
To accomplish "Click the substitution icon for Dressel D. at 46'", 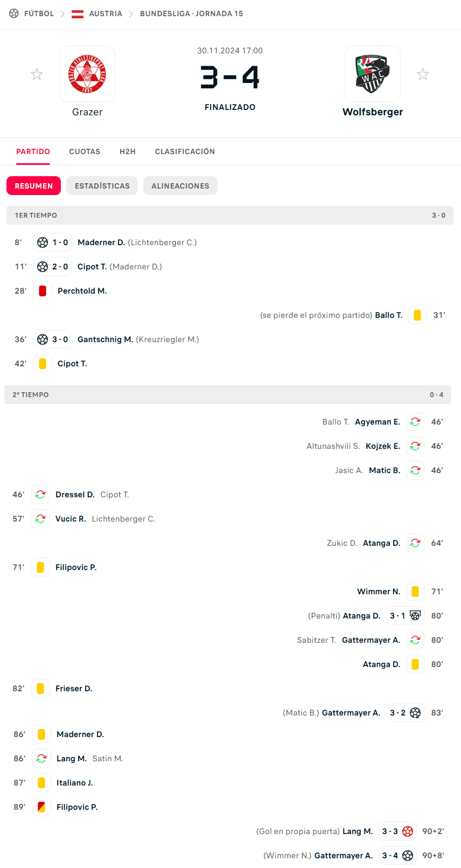I will pyautogui.click(x=40, y=494).
